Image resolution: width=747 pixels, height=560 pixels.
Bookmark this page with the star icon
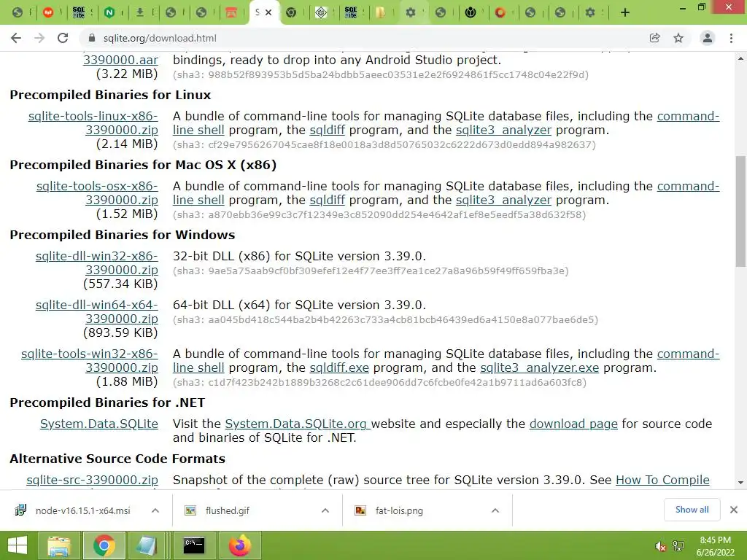click(678, 38)
